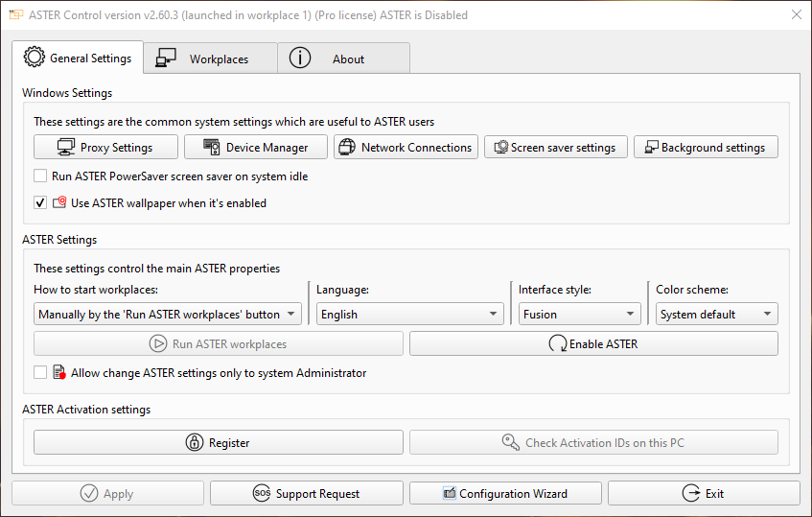
Task: Open the Interface style dropdown showing Fusion
Action: [579, 314]
